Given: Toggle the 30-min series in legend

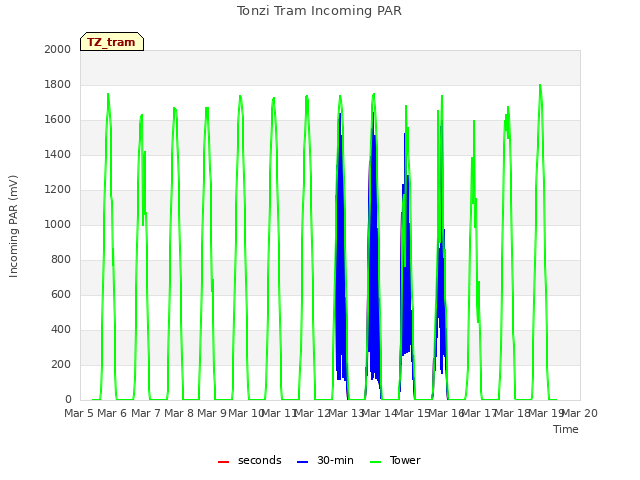Looking at the screenshot, I should (x=325, y=460).
